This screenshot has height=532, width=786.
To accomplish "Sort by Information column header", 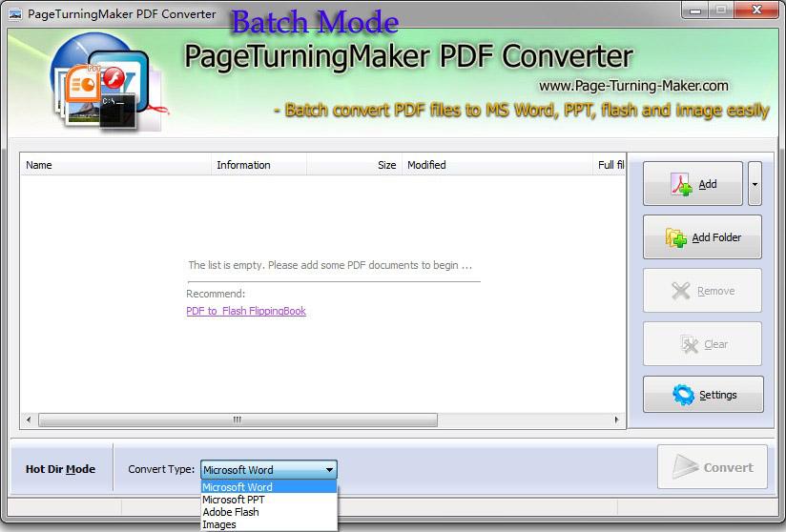I will point(259,165).
